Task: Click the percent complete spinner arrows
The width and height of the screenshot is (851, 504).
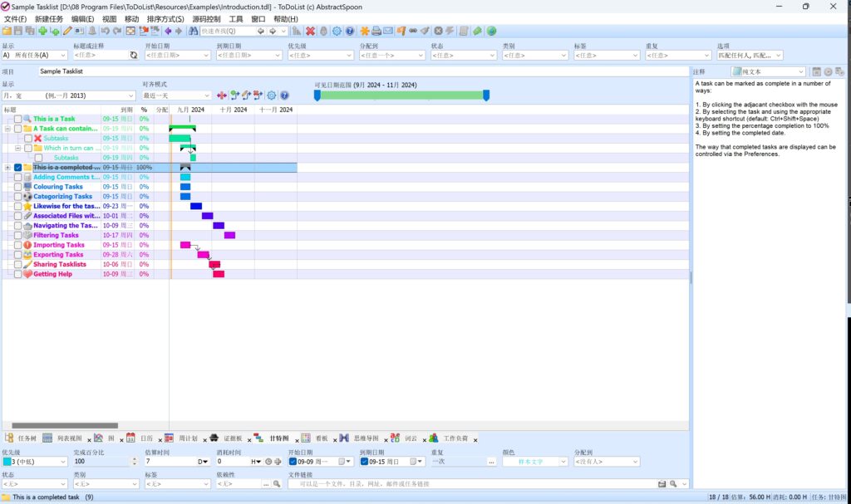Action: coord(134,462)
